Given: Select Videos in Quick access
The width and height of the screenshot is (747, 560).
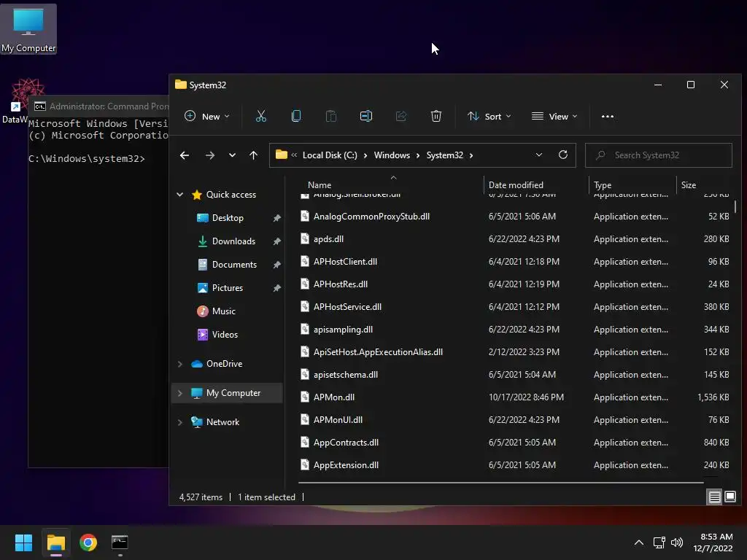Looking at the screenshot, I should [x=225, y=334].
